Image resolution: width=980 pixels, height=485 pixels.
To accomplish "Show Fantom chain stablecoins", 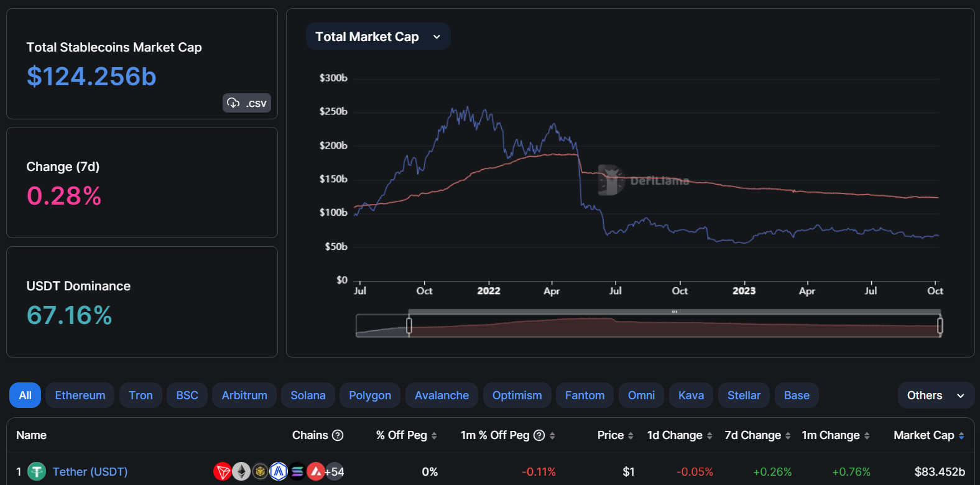I will (585, 395).
